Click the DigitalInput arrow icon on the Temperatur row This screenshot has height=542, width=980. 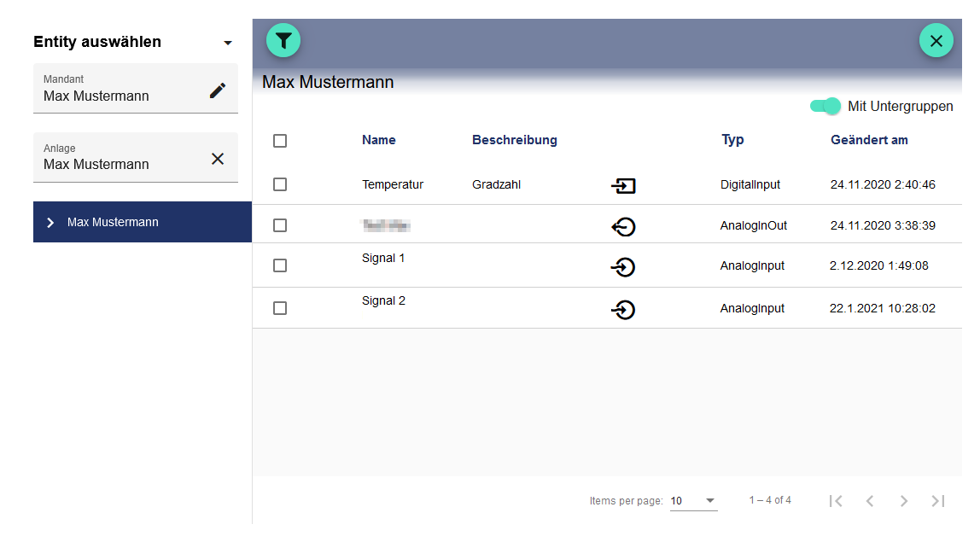[623, 185]
